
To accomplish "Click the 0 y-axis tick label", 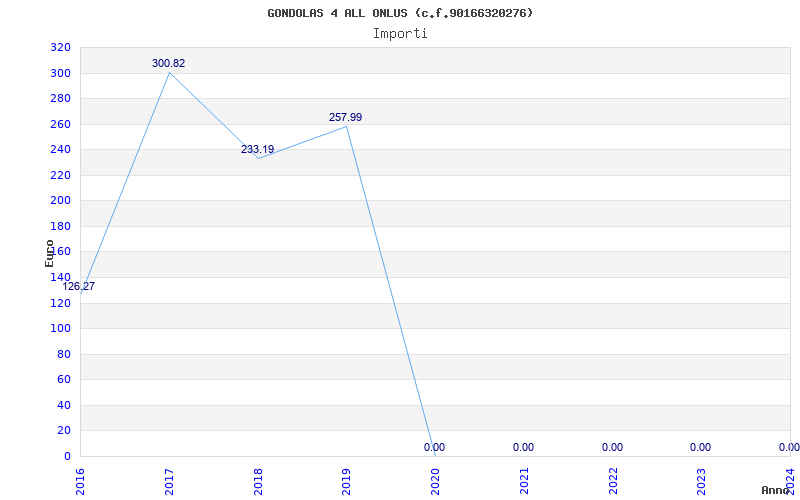I will (67, 457).
